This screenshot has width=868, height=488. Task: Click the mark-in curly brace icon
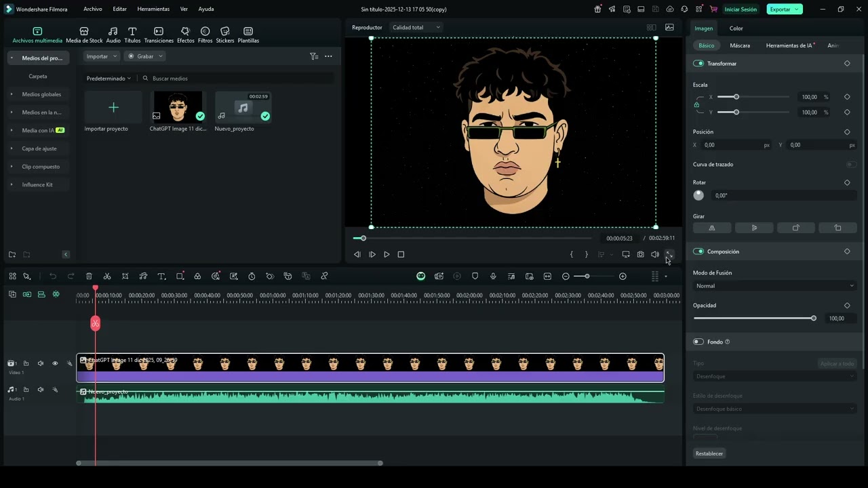click(572, 254)
